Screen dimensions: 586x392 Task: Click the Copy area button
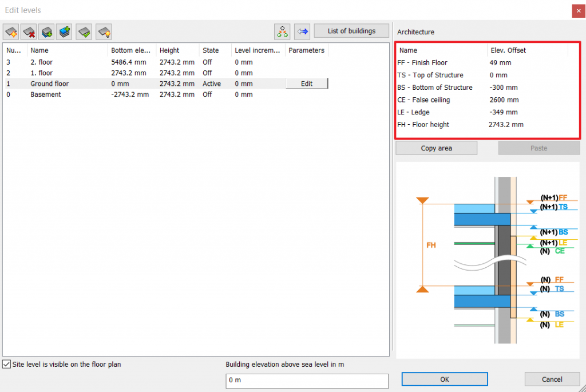tap(436, 148)
